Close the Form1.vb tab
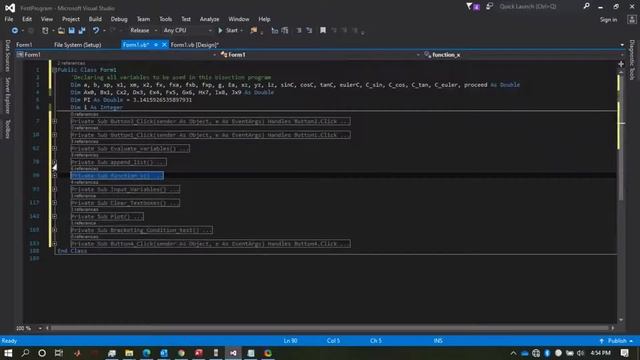The height and width of the screenshot is (360, 640). (x=164, y=45)
